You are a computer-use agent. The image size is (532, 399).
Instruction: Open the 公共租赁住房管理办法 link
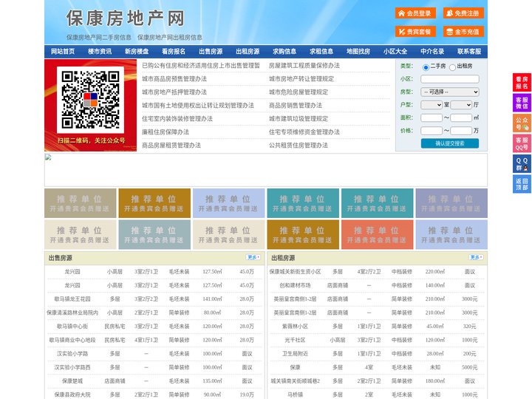point(299,146)
